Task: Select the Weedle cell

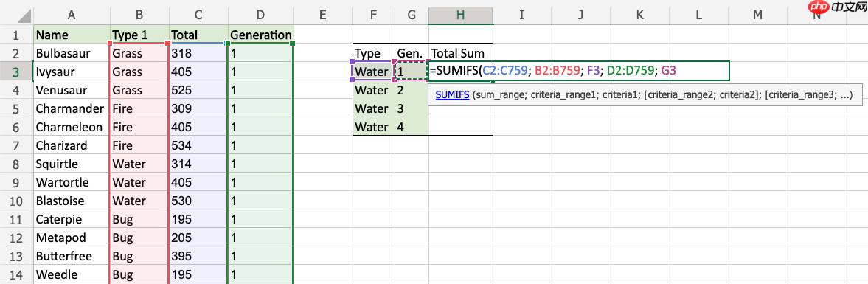Action: click(72, 274)
